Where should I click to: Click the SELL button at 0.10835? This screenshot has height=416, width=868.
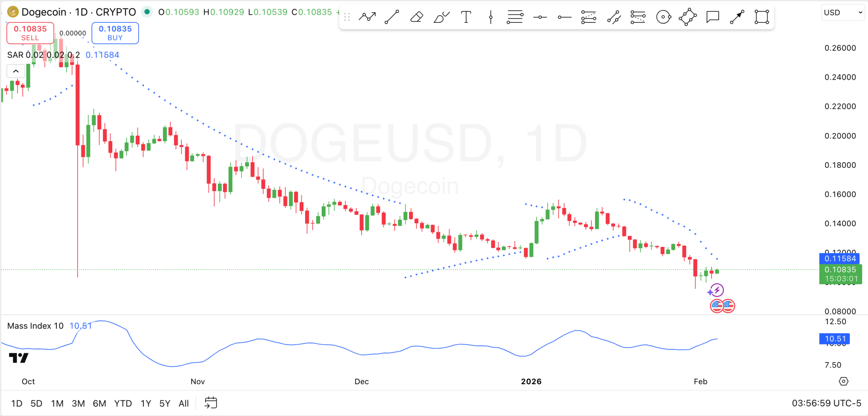click(30, 33)
